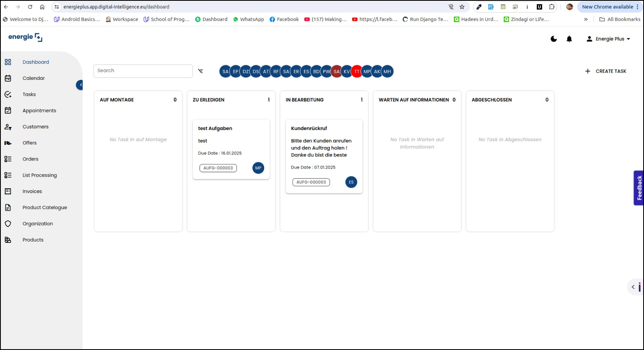The height and width of the screenshot is (350, 644).
Task: Click the CREATE TASK button
Action: (x=606, y=71)
